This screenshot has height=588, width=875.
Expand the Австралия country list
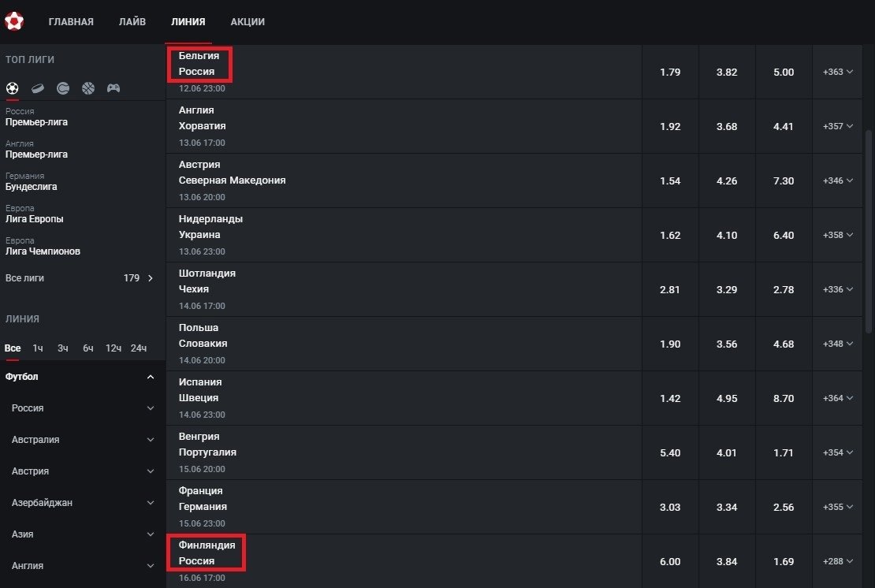(x=151, y=440)
